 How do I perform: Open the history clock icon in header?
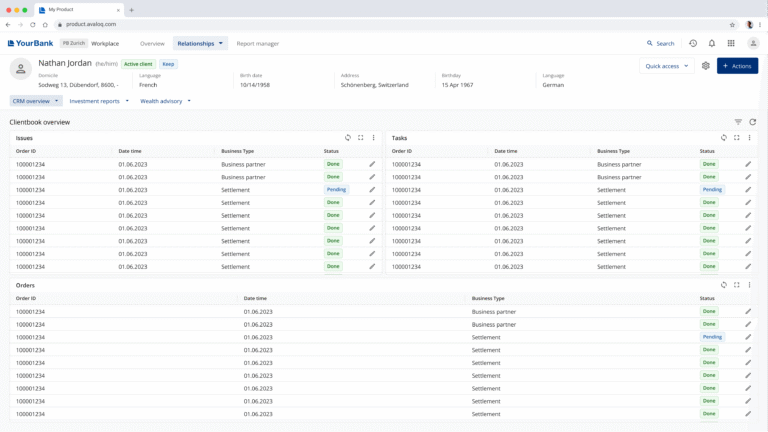(x=693, y=44)
